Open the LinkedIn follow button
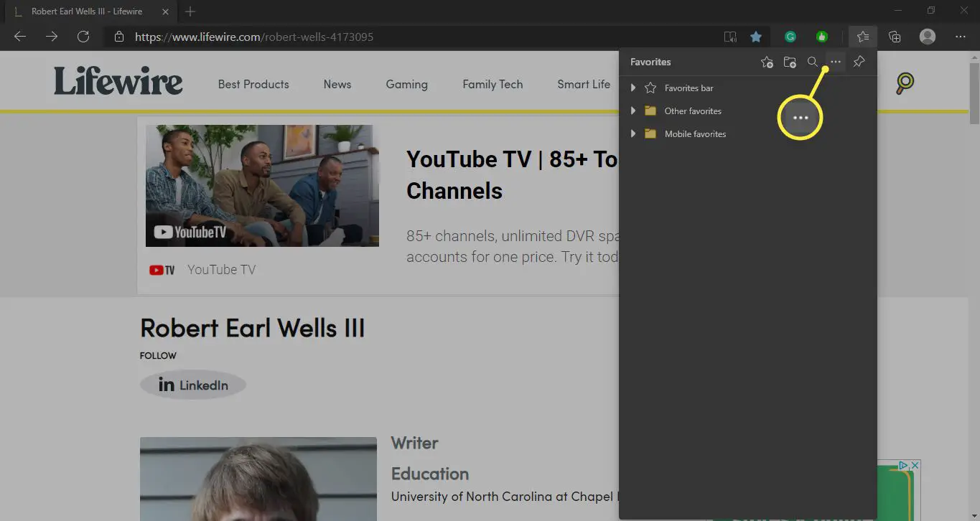This screenshot has height=521, width=980. (193, 385)
